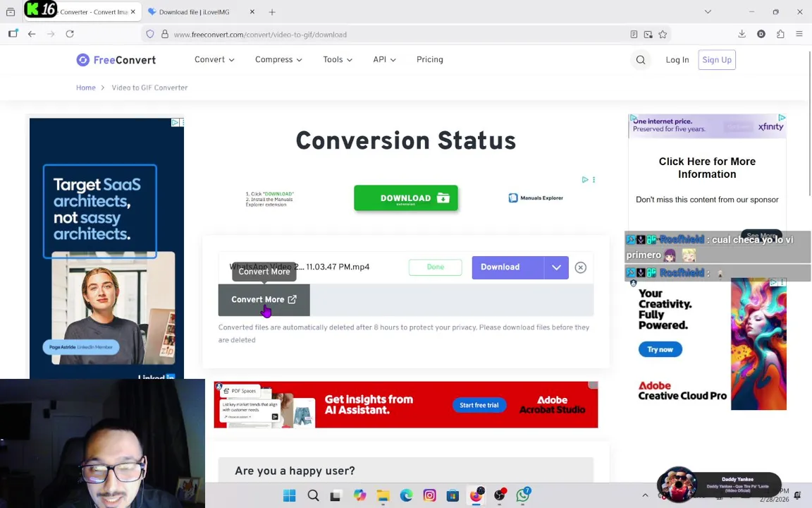Open the Firefox extensions puzzle icon
This screenshot has height=508, width=812.
pos(780,34)
